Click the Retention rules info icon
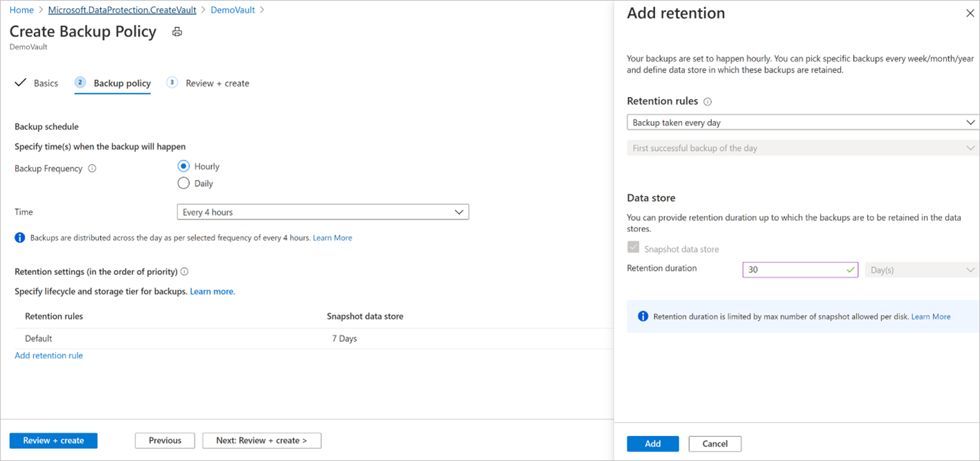Viewport: 980px width, 461px height. [707, 102]
